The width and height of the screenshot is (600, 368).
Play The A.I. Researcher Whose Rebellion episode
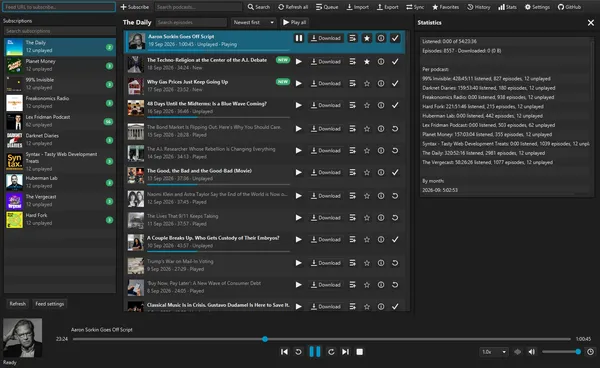[x=298, y=151]
